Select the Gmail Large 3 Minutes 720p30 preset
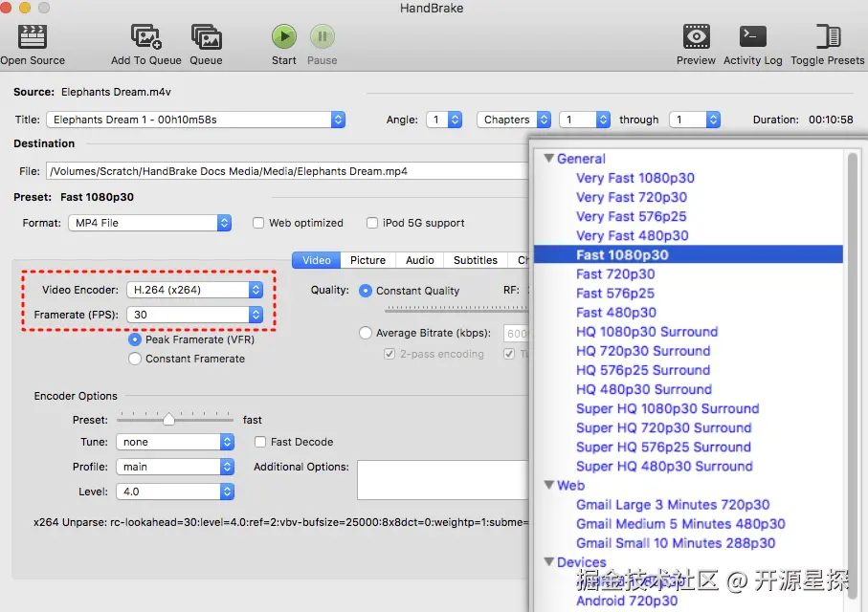This screenshot has width=868, height=612. 673,505
